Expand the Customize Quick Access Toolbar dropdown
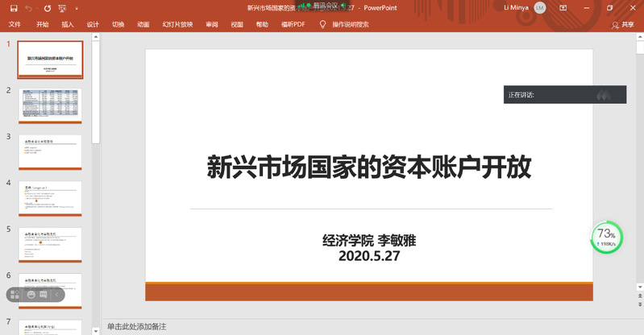 [x=76, y=8]
